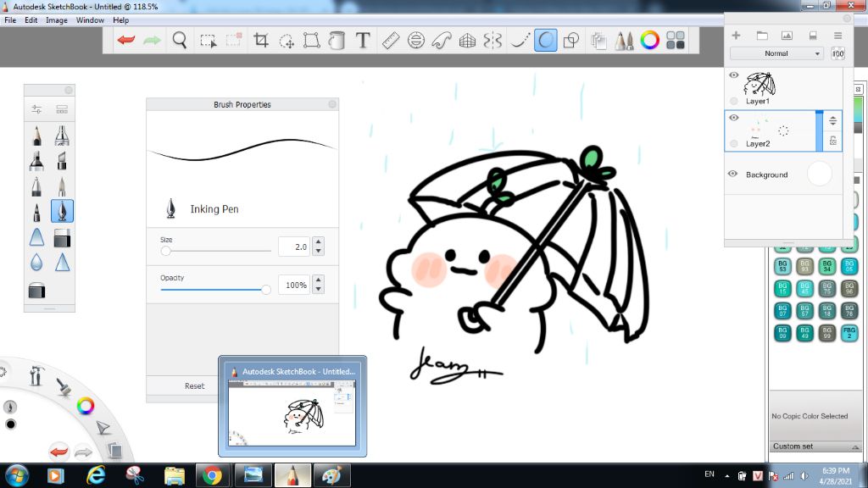
Task: Select the Sharpen triangle brush
Action: coord(62,263)
